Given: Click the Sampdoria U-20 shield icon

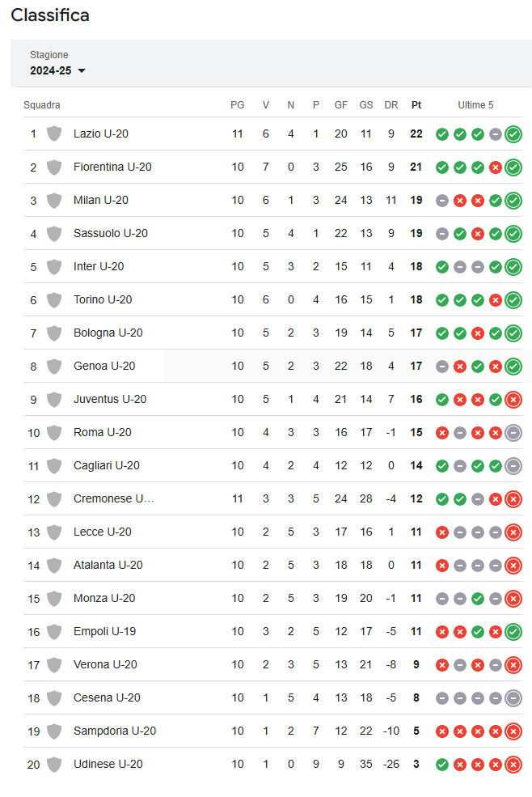Looking at the screenshot, I should point(54,731).
